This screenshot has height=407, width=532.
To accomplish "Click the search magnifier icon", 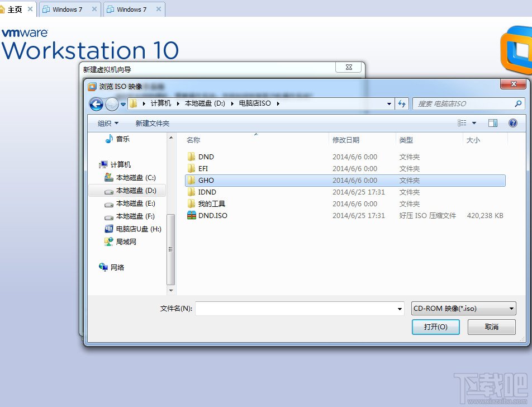I will [517, 103].
